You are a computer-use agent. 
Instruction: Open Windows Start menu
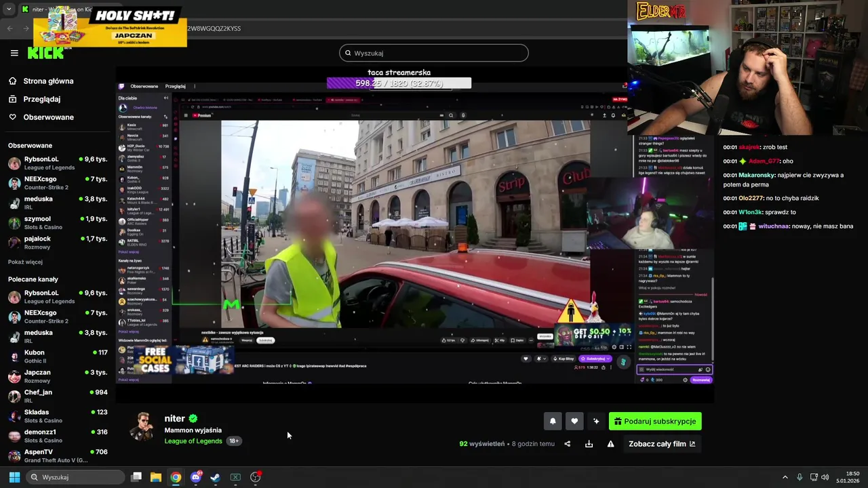14,477
